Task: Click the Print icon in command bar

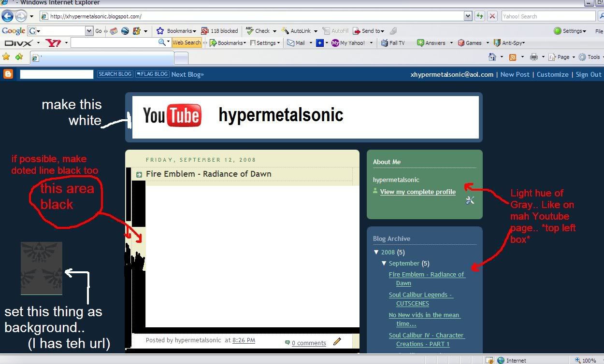Action: pyautogui.click(x=534, y=57)
